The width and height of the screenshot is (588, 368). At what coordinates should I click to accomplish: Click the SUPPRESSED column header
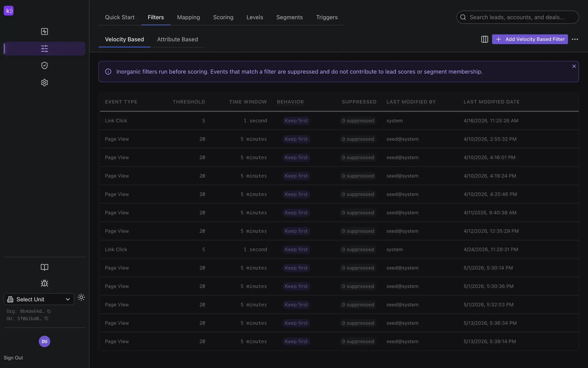359,102
